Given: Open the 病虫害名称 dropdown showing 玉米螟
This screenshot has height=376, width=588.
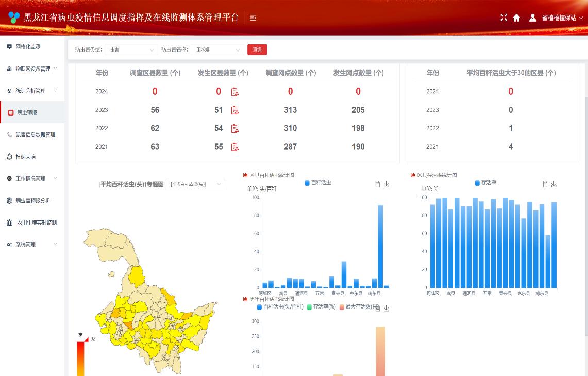Looking at the screenshot, I should (x=217, y=49).
